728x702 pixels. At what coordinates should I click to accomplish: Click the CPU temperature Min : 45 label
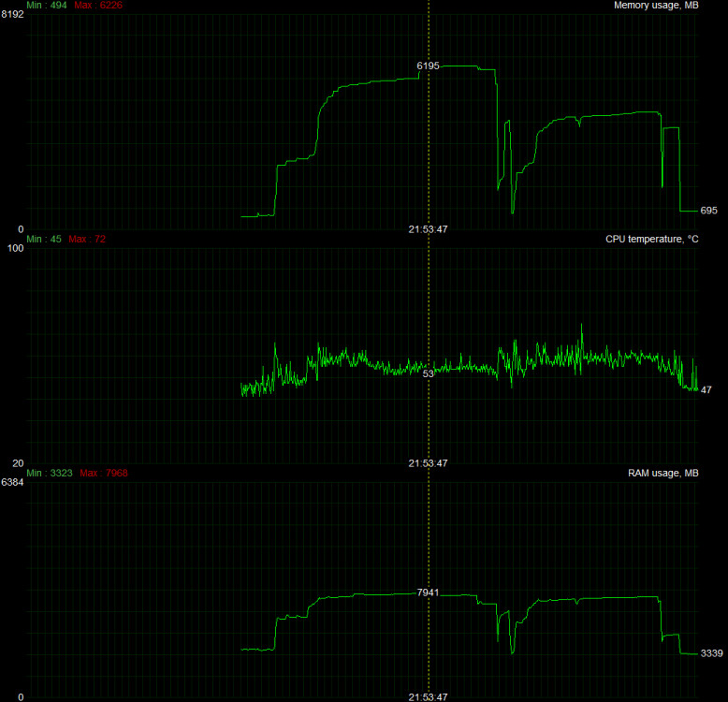tap(44, 239)
